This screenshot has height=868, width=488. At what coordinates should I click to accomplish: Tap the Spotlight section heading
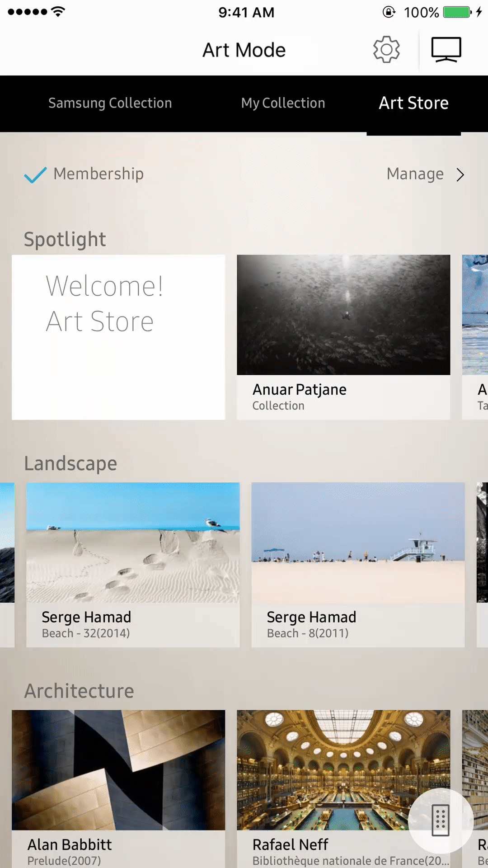pos(65,240)
